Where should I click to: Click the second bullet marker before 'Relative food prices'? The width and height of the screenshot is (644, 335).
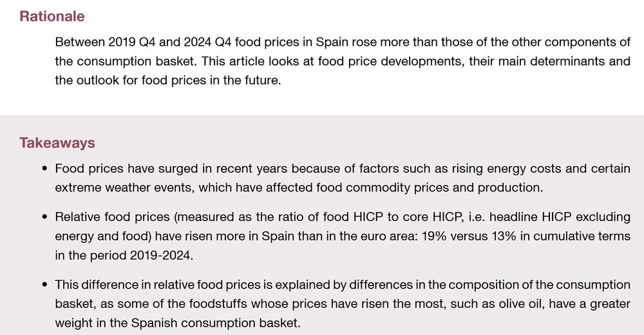click(45, 216)
